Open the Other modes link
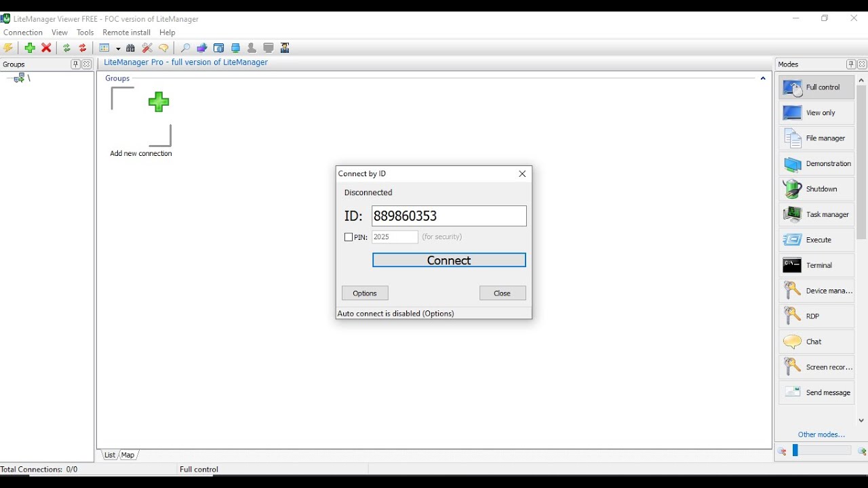The width and height of the screenshot is (868, 488). click(x=821, y=434)
